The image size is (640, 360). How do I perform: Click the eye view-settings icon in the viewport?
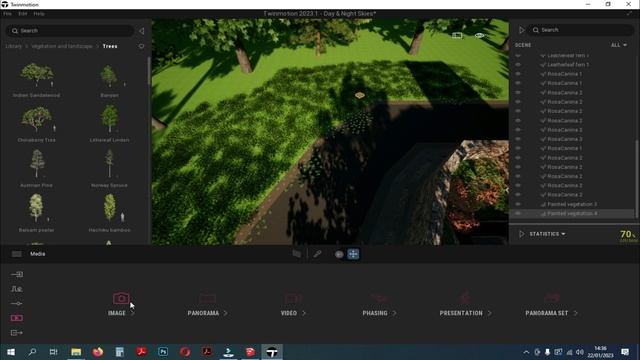pos(480,36)
